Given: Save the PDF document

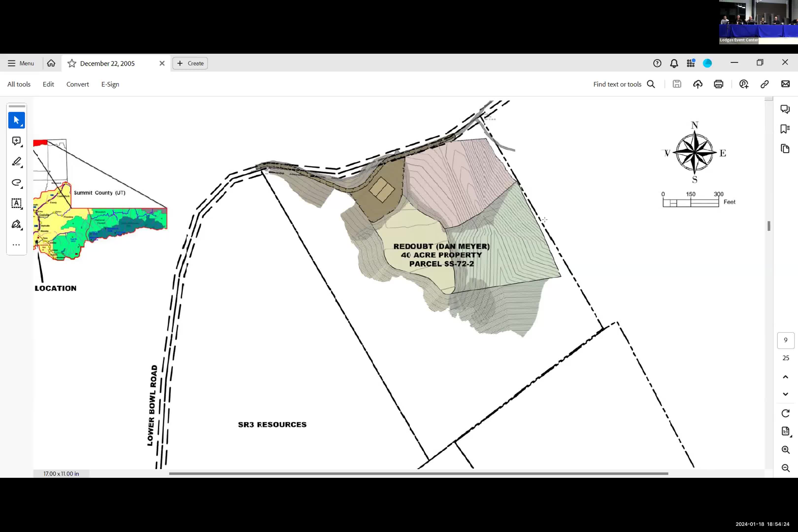Looking at the screenshot, I should (x=677, y=84).
